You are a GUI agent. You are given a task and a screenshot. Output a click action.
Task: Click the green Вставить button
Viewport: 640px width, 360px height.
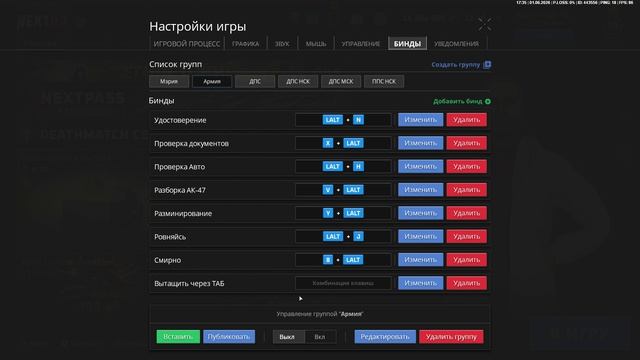[x=178, y=336]
